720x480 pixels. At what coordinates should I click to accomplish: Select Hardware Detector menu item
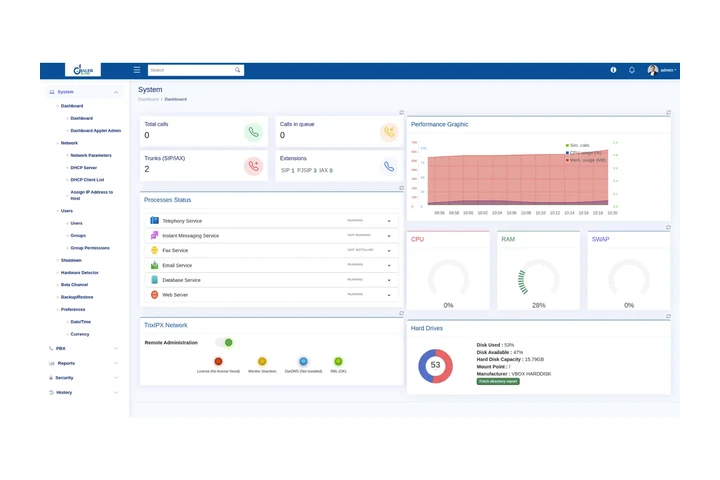(x=80, y=272)
